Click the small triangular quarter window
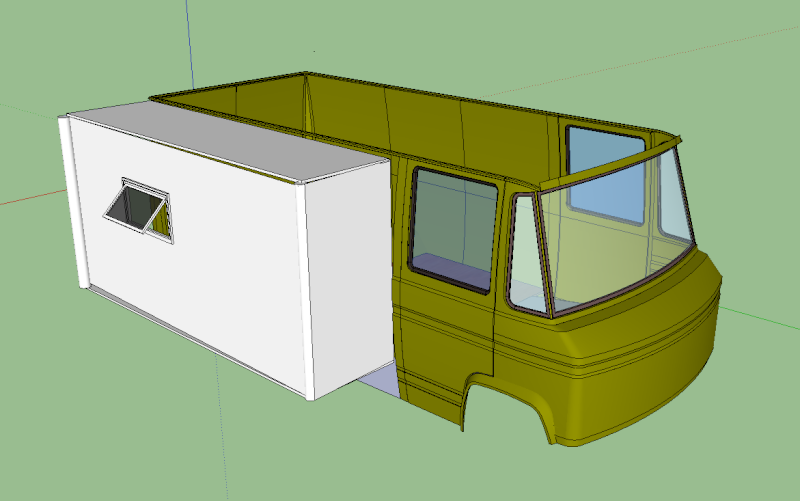 pyautogui.click(x=527, y=255)
